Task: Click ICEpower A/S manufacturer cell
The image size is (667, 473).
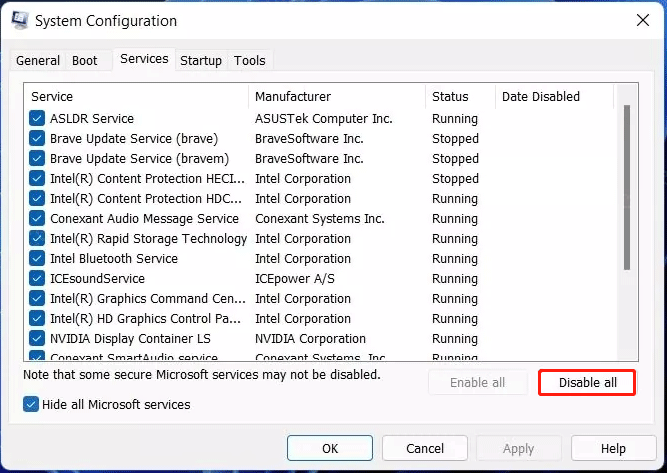Action: (x=295, y=278)
